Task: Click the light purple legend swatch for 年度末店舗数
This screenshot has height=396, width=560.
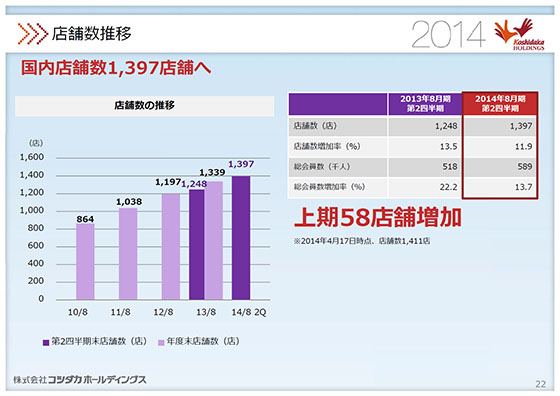Action: (161, 342)
